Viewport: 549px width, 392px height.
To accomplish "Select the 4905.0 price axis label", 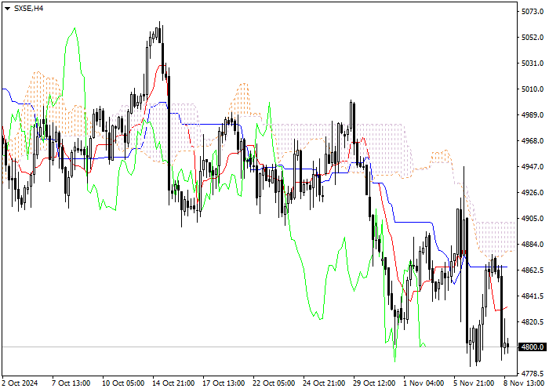I will [533, 219].
